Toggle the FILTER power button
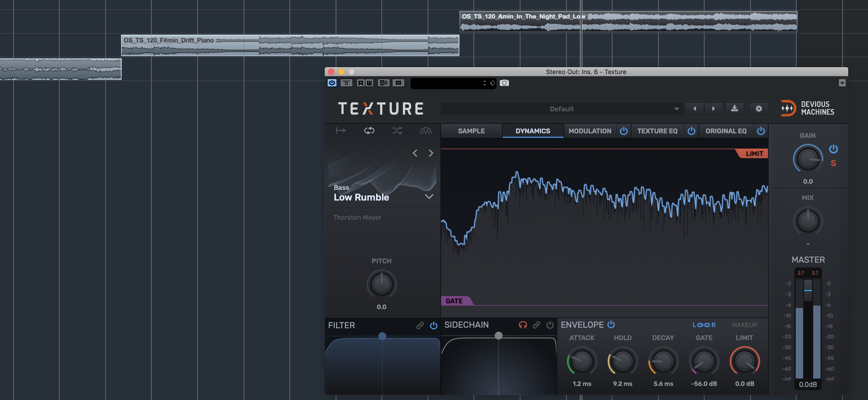The height and width of the screenshot is (400, 868). 433,325
